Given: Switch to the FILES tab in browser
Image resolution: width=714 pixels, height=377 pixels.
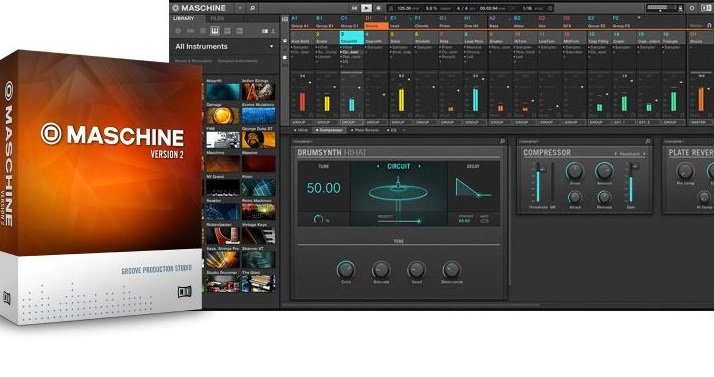Looking at the screenshot, I should click(217, 19).
